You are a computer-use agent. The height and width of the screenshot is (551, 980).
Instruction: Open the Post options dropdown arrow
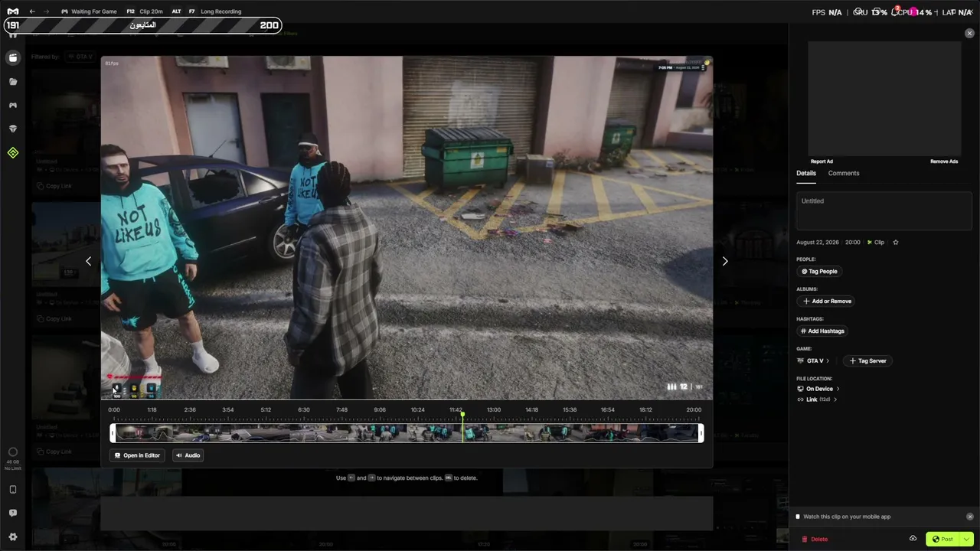[967, 539]
